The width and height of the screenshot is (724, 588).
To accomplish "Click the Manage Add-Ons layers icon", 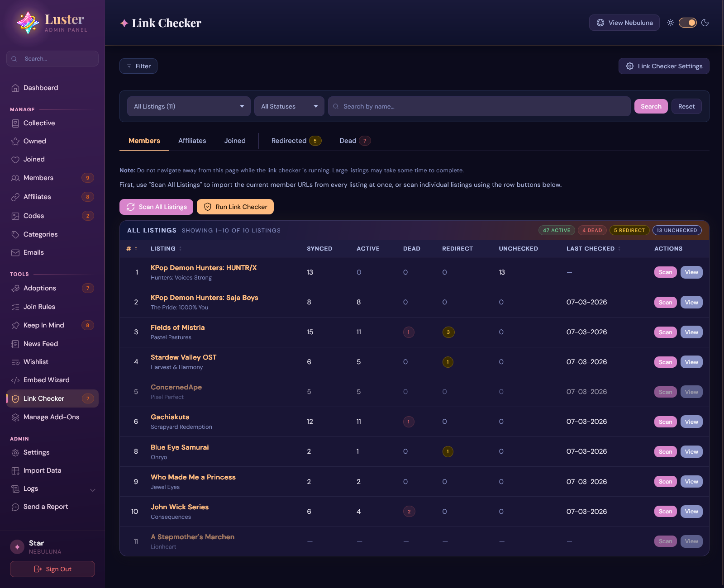I will click(15, 417).
